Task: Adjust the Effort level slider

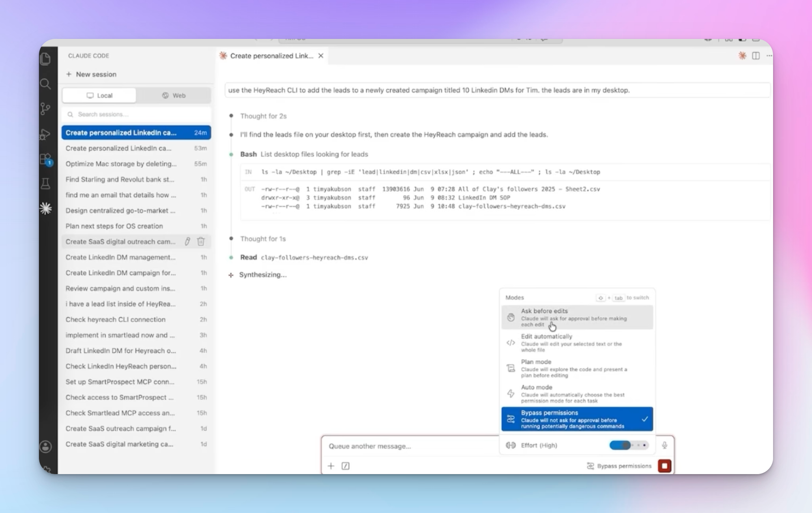Action: 629,445
